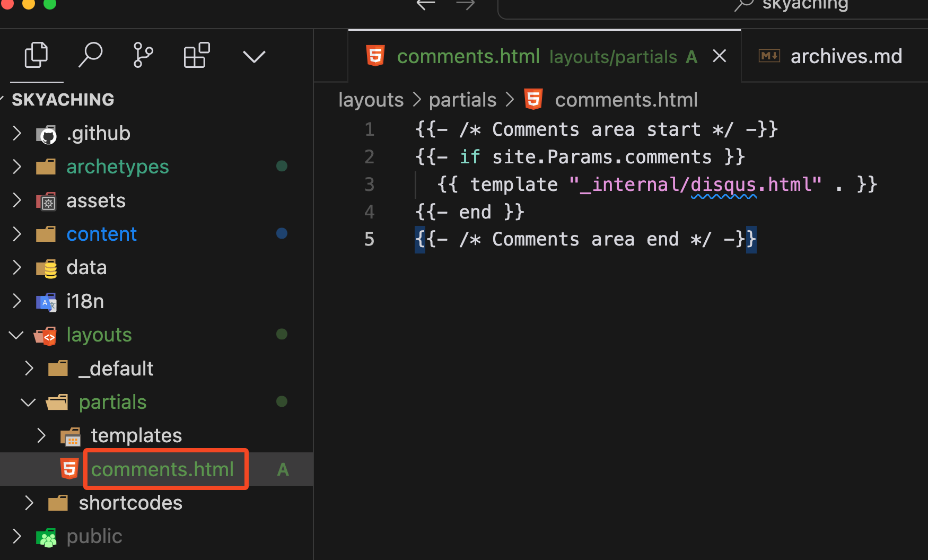Viewport: 928px width, 560px height.
Task: Click the templates folder icon
Action: 71,436
